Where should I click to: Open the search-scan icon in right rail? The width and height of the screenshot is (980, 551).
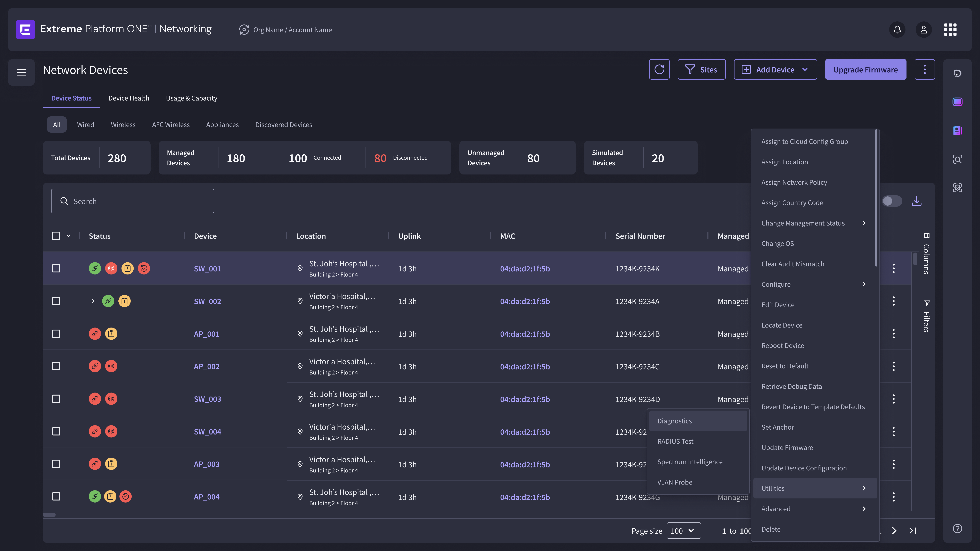tap(957, 159)
